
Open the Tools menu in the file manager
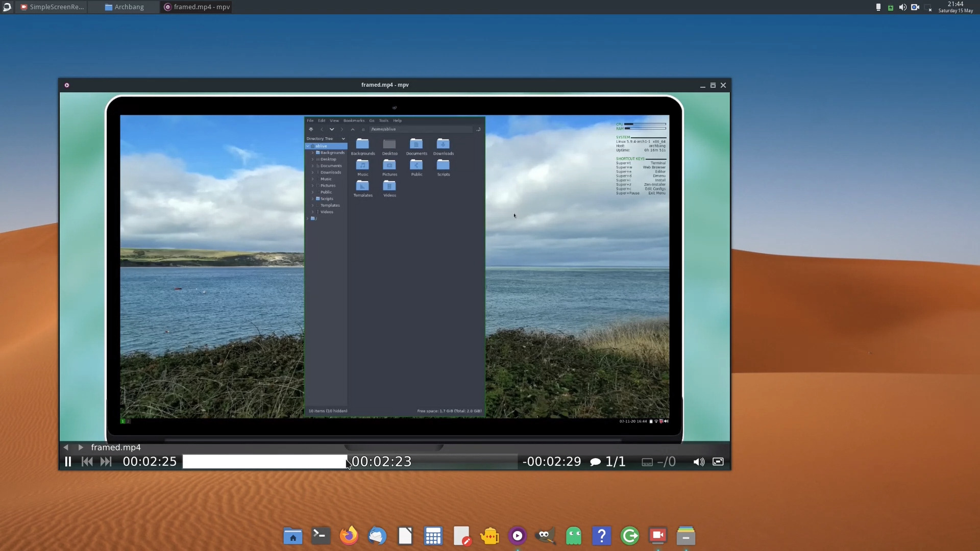coord(384,121)
